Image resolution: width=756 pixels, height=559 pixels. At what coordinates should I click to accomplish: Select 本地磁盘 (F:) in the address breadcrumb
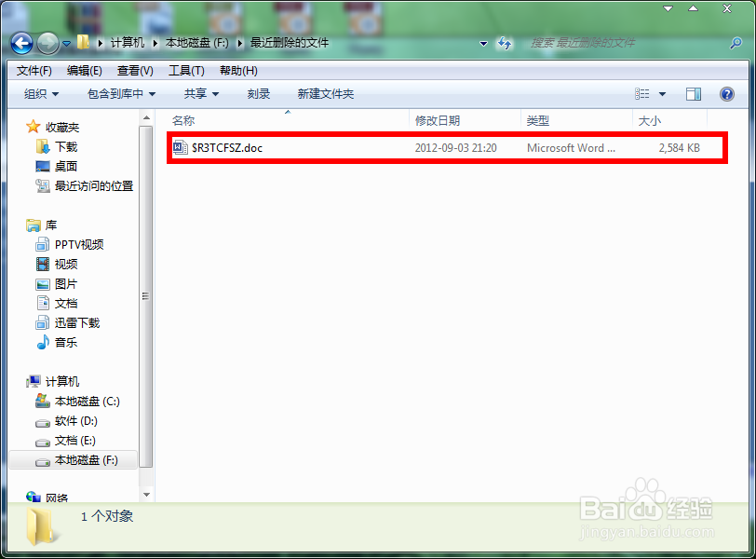[x=196, y=43]
